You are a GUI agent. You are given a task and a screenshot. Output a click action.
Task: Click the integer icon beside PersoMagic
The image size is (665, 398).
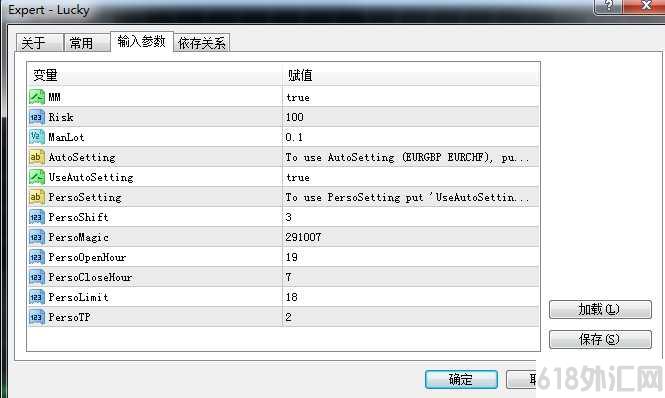[x=36, y=237]
